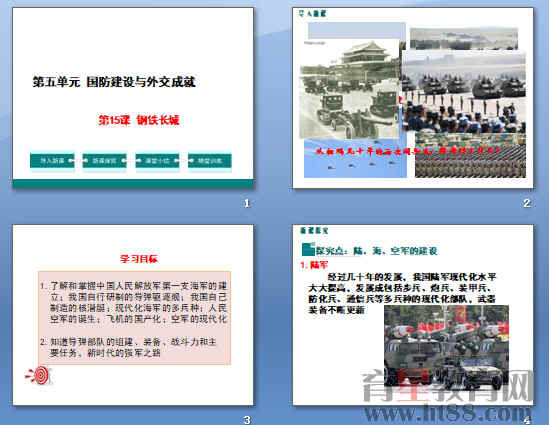Image resolution: width=549 pixels, height=425 pixels.
Task: Click the red 1. 陆军 subheading
Action: [x=314, y=265]
